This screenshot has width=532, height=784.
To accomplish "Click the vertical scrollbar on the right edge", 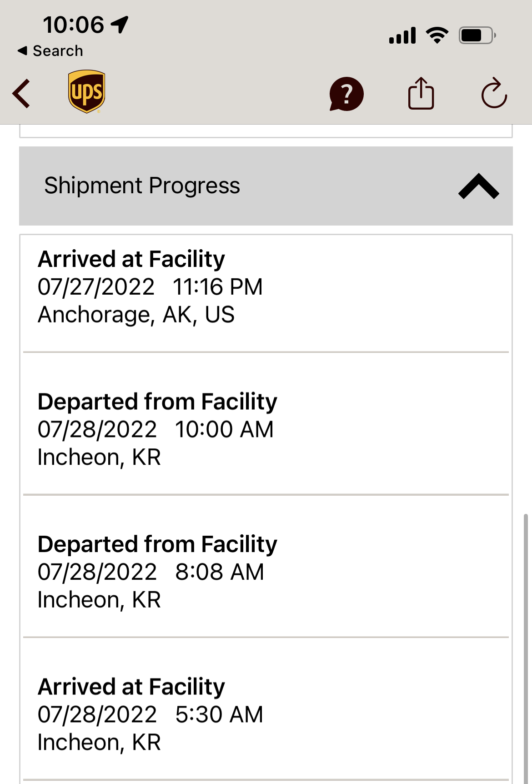I will point(526,646).
